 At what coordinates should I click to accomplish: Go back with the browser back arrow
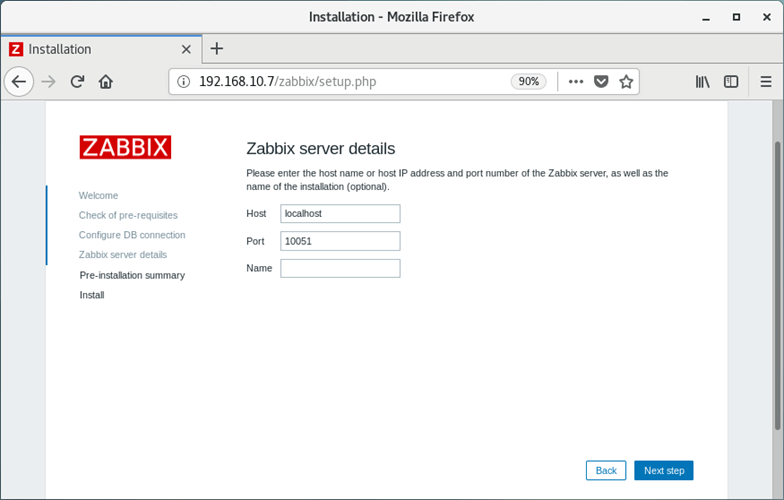tap(19, 82)
